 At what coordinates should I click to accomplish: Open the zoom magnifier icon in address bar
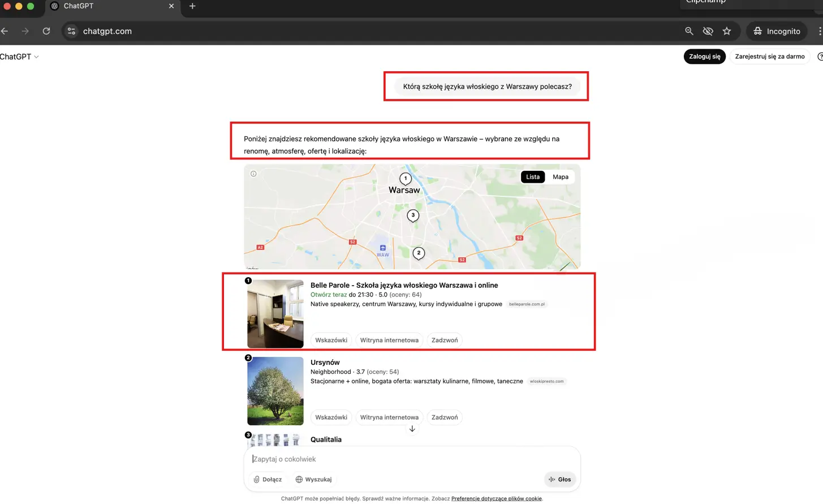(689, 31)
